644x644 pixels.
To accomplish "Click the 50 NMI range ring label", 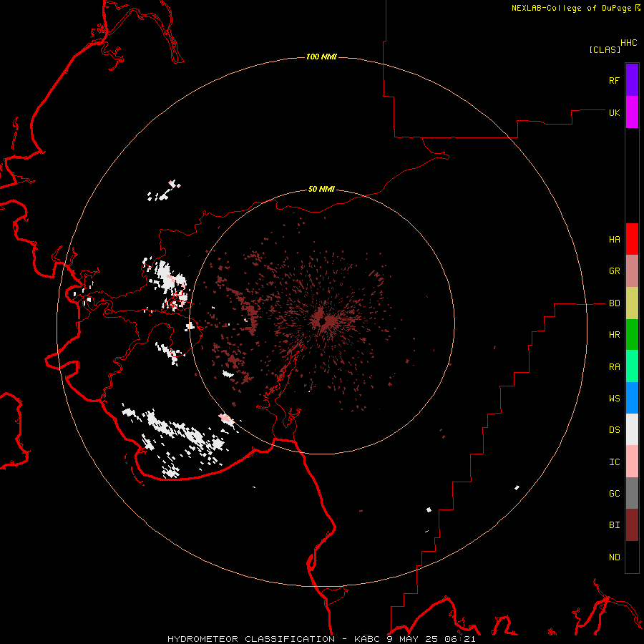I will point(321,189).
